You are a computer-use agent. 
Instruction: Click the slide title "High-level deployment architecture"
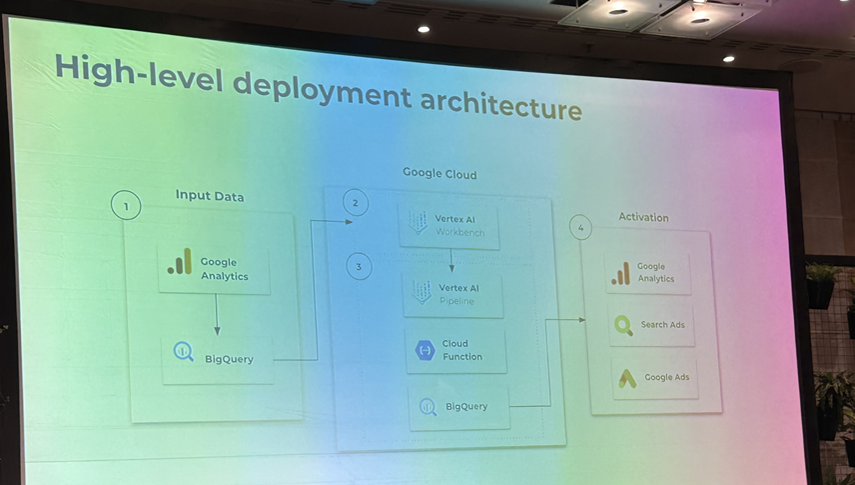pyautogui.click(x=318, y=88)
